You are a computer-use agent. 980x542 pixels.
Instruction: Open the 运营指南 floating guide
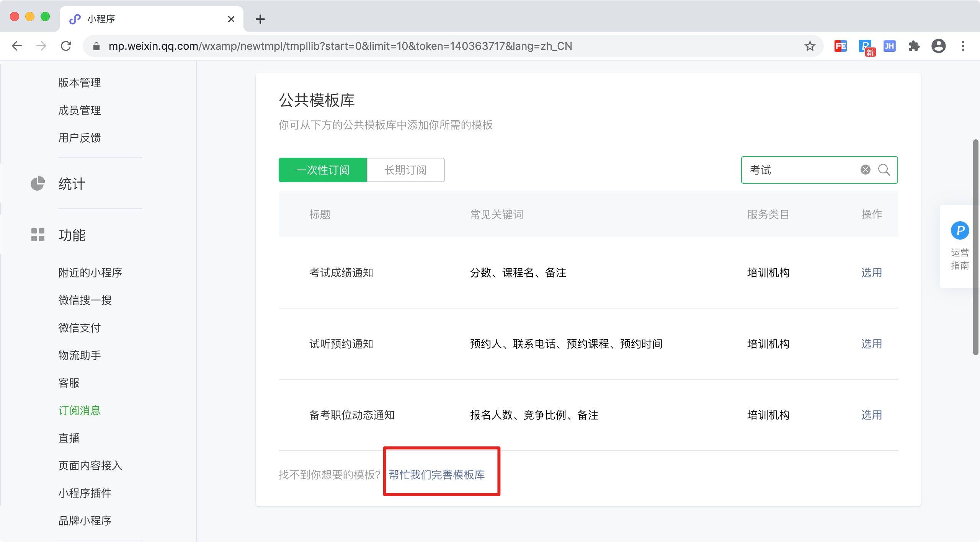click(960, 246)
